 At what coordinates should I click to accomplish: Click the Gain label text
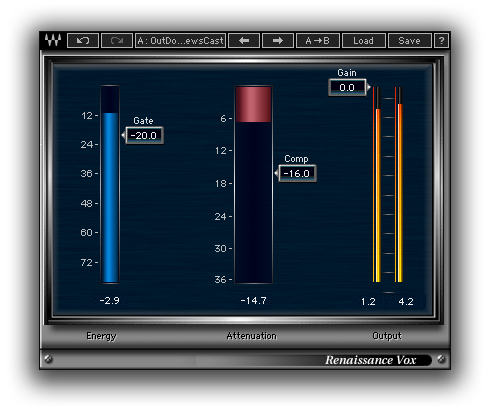[x=347, y=73]
